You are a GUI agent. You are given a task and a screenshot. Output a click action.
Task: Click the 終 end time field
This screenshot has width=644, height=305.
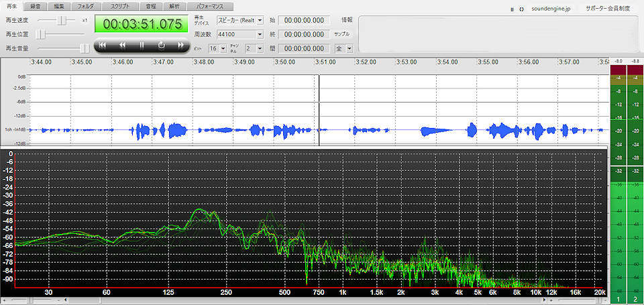[304, 34]
